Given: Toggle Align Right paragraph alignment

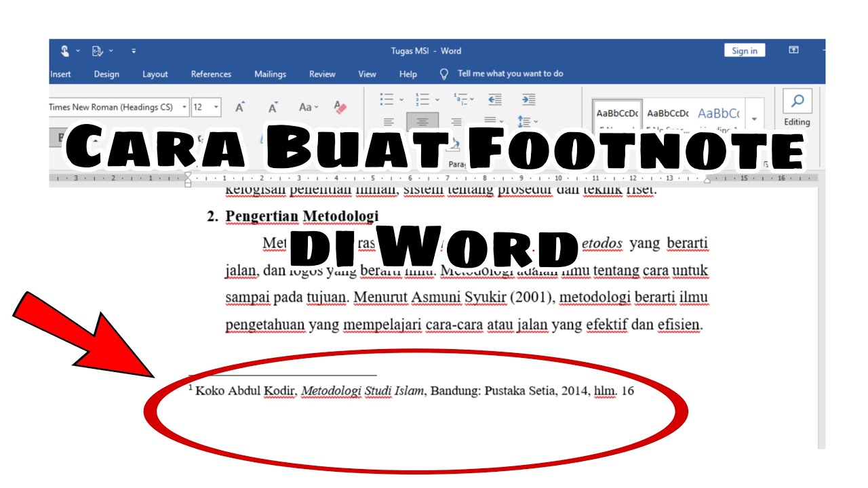Looking at the screenshot, I should coord(456,123).
